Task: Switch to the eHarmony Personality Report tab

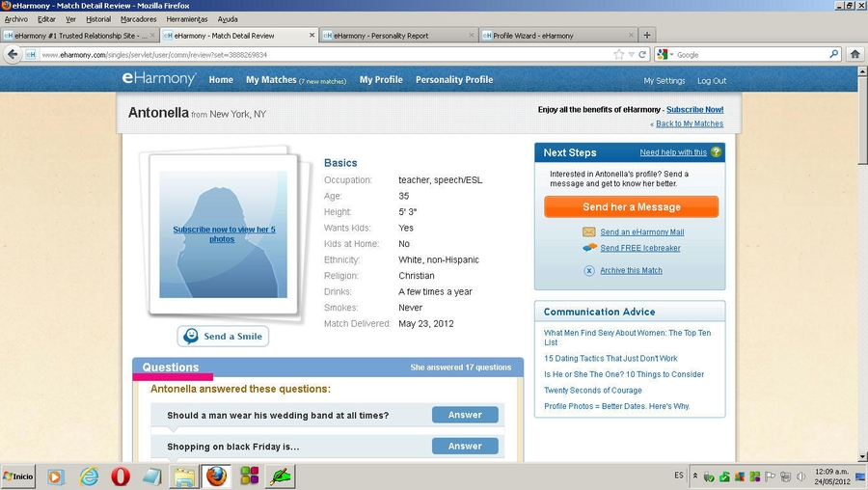Action: (398, 35)
